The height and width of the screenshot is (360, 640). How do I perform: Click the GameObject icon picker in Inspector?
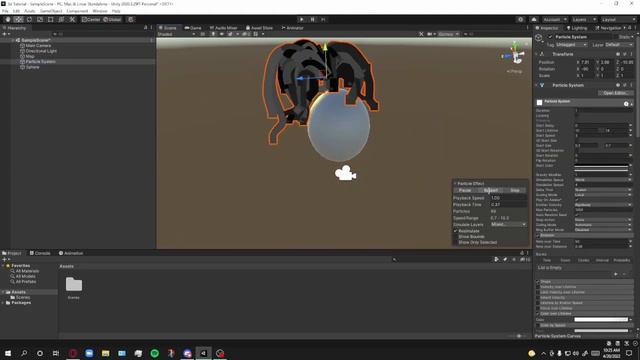[x=539, y=38]
